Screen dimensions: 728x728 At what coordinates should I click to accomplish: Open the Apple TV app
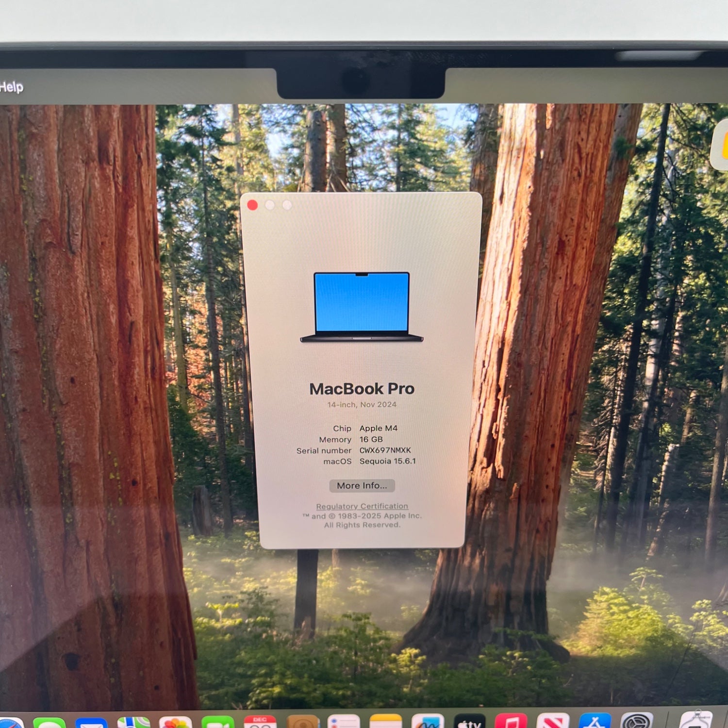469,722
